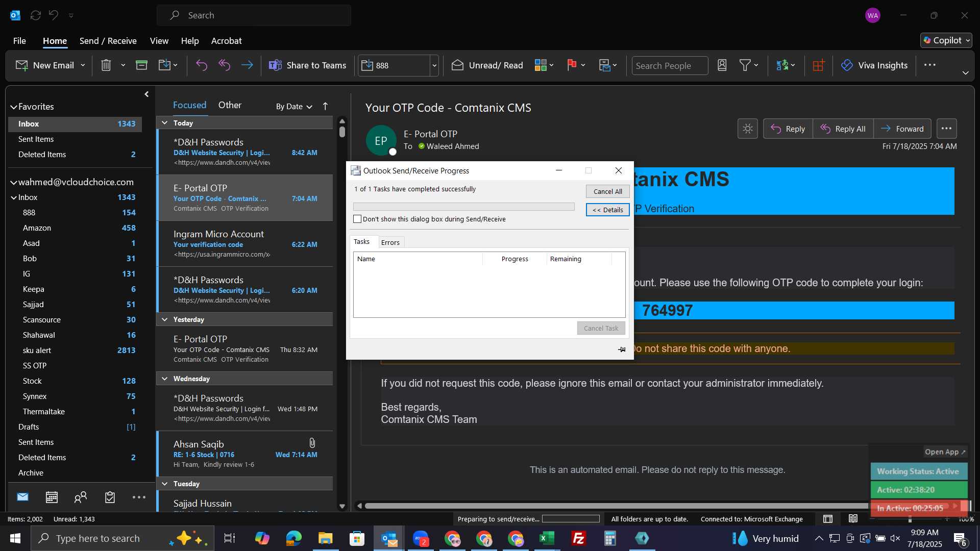Screen dimensions: 980x551
Task: Click Cancel All in progress dialog
Action: click(x=607, y=191)
